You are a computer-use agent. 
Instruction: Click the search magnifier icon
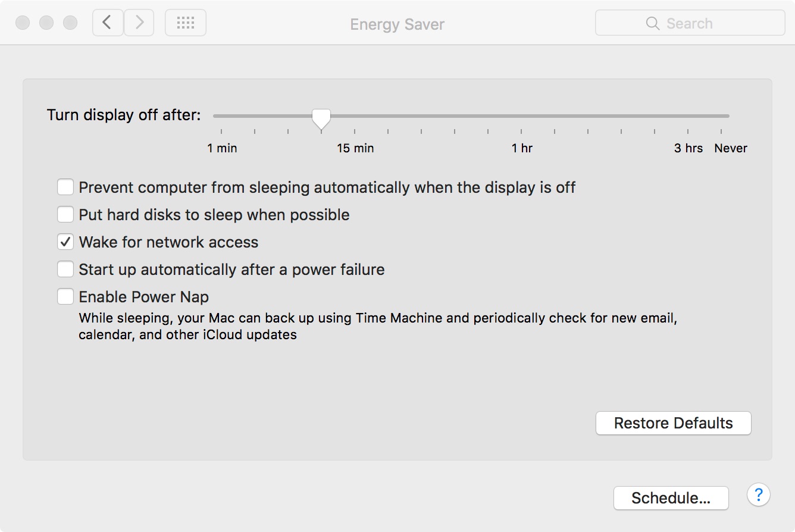click(x=653, y=23)
